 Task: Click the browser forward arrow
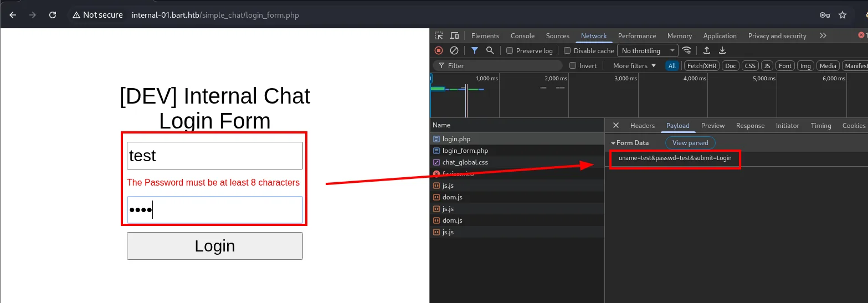[33, 15]
